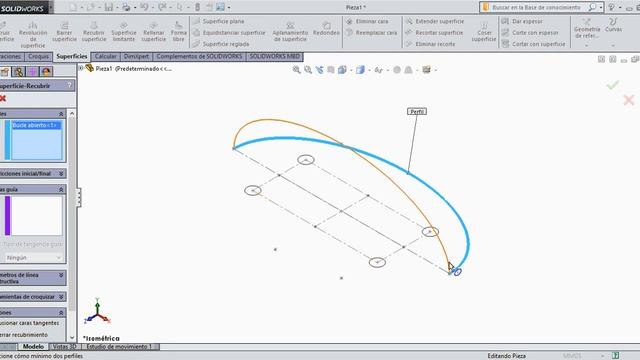Switch to DimXpert tab
640x360 pixels.
click(x=136, y=57)
